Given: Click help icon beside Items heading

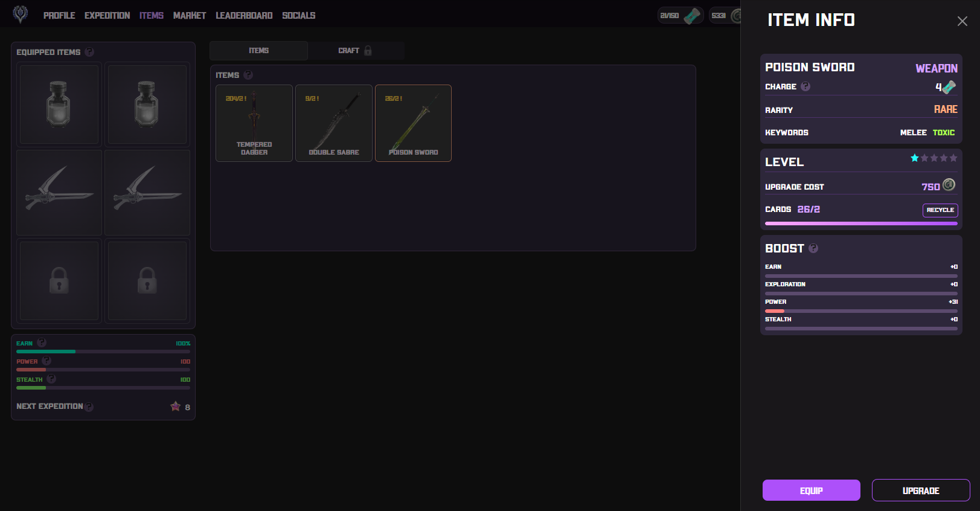Looking at the screenshot, I should click(248, 75).
